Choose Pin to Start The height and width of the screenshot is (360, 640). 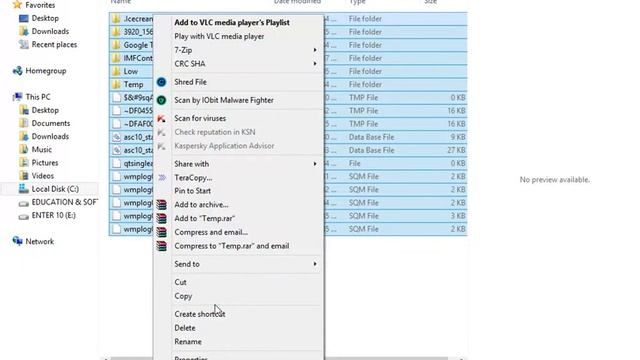(192, 191)
